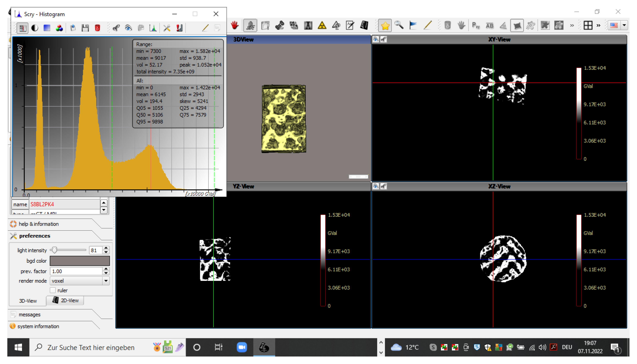
Task: Open the language flag dropdown arrow
Action: pos(624,25)
